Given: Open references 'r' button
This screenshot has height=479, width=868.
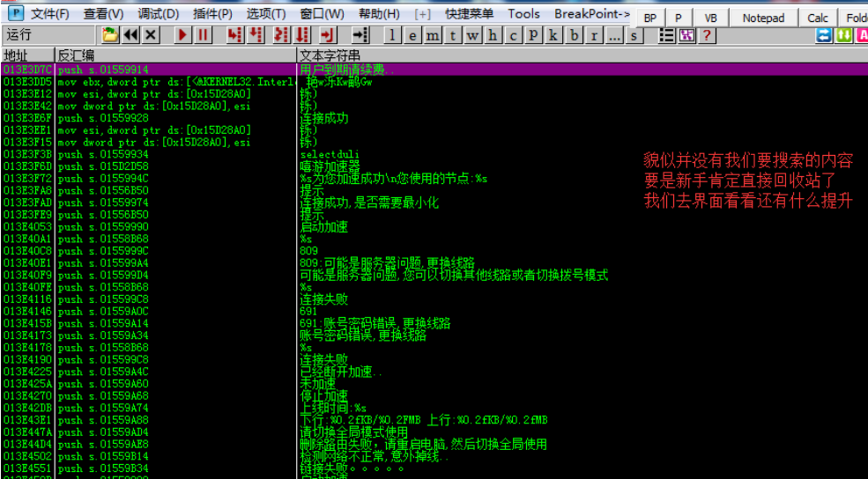Looking at the screenshot, I should [x=594, y=35].
